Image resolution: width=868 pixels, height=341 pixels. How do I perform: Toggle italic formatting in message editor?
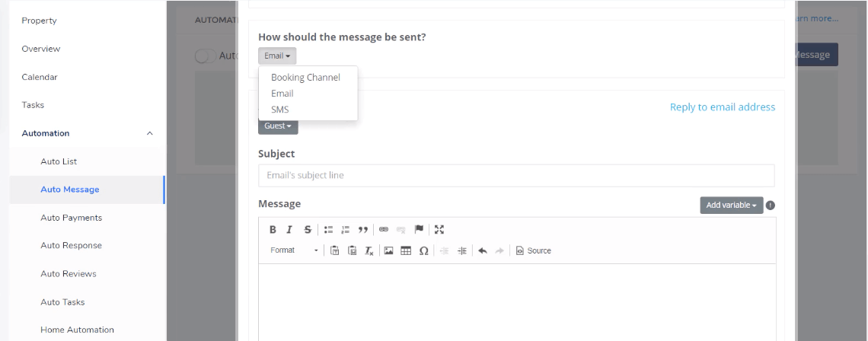(289, 230)
